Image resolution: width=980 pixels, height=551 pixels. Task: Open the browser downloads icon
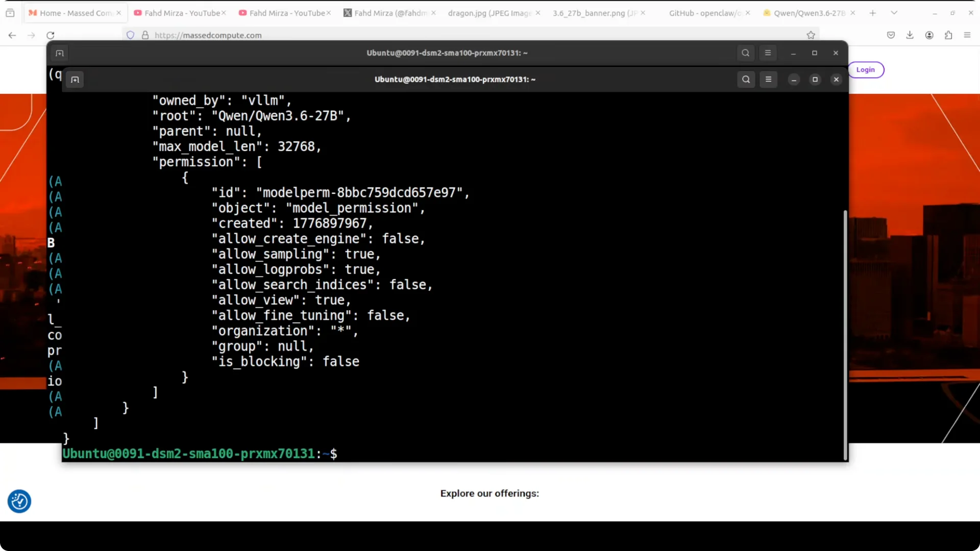tap(910, 35)
